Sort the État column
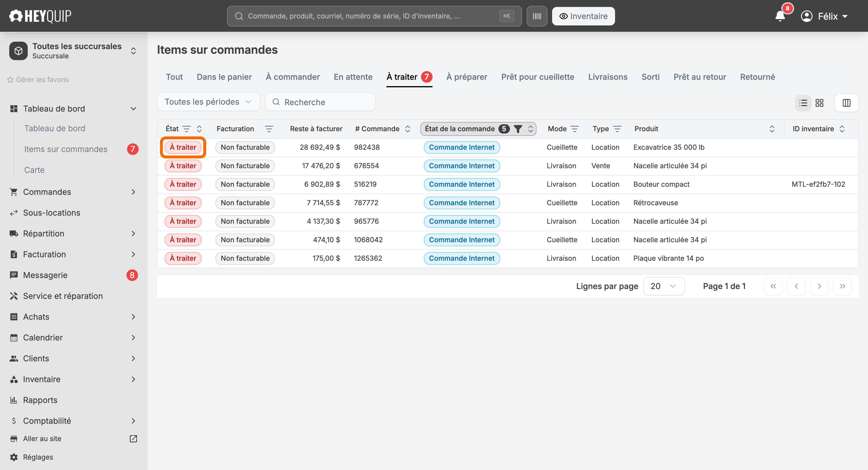Screen dimensions: 868x470 (199, 129)
